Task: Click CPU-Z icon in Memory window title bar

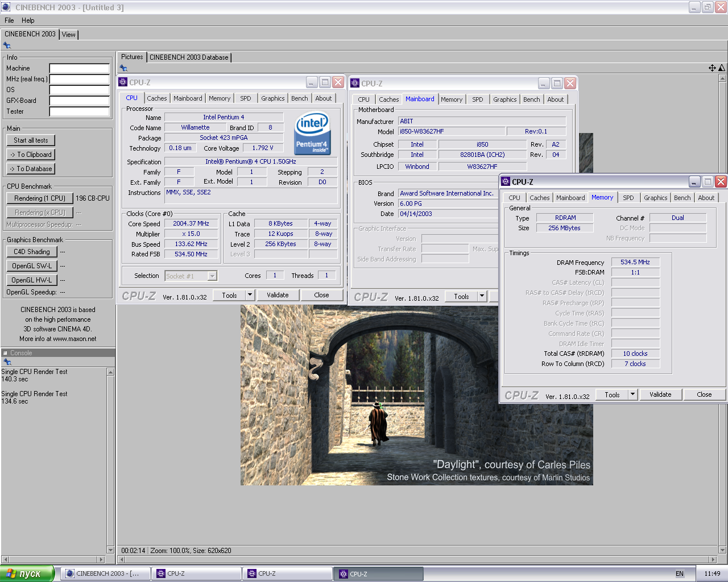Action: tap(506, 182)
